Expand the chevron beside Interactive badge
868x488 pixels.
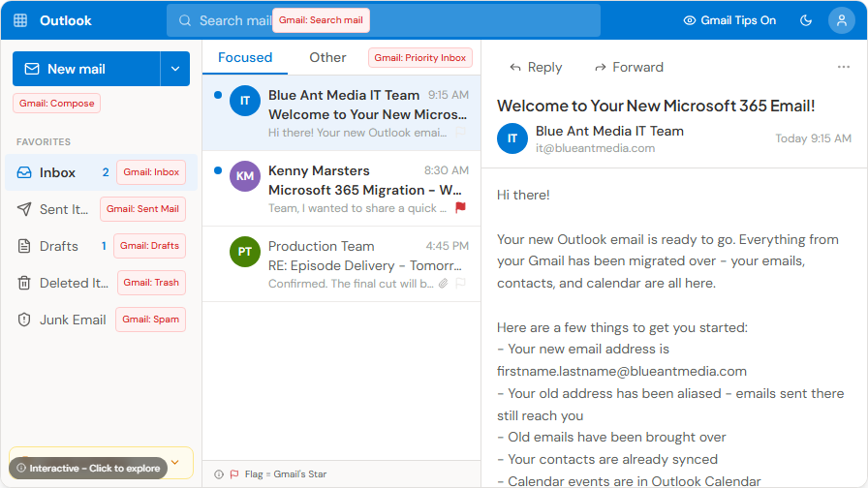pos(175,462)
